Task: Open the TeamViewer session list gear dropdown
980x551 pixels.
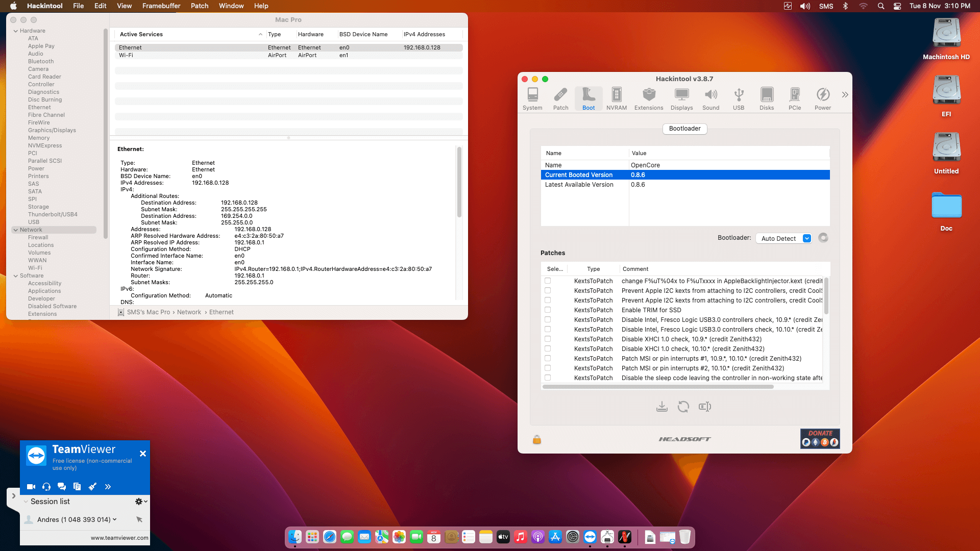Action: point(141,502)
